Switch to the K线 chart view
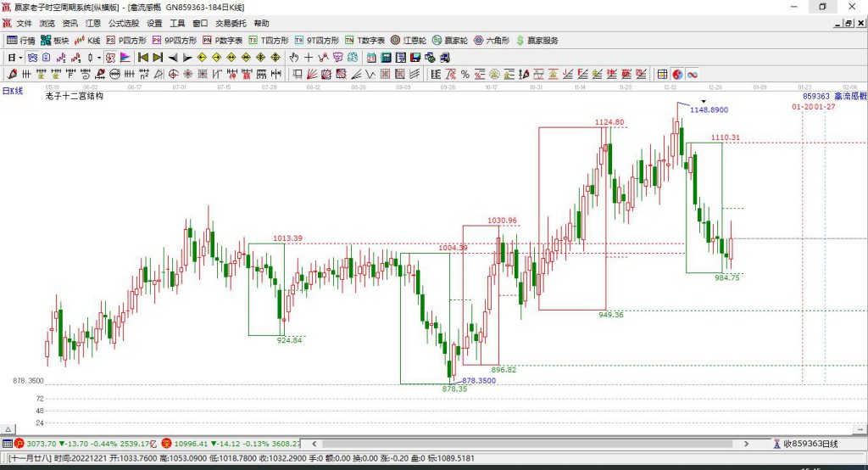868x470 pixels. point(87,40)
